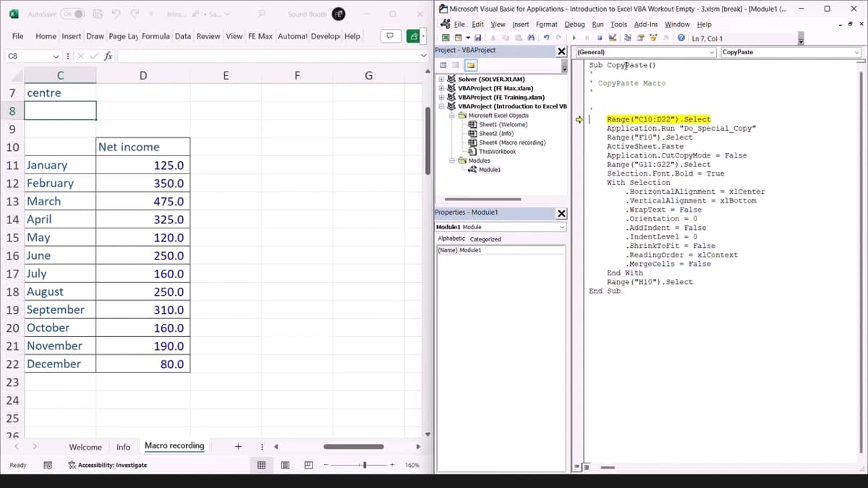
Task: Open the VBA Run menu
Action: pos(597,24)
